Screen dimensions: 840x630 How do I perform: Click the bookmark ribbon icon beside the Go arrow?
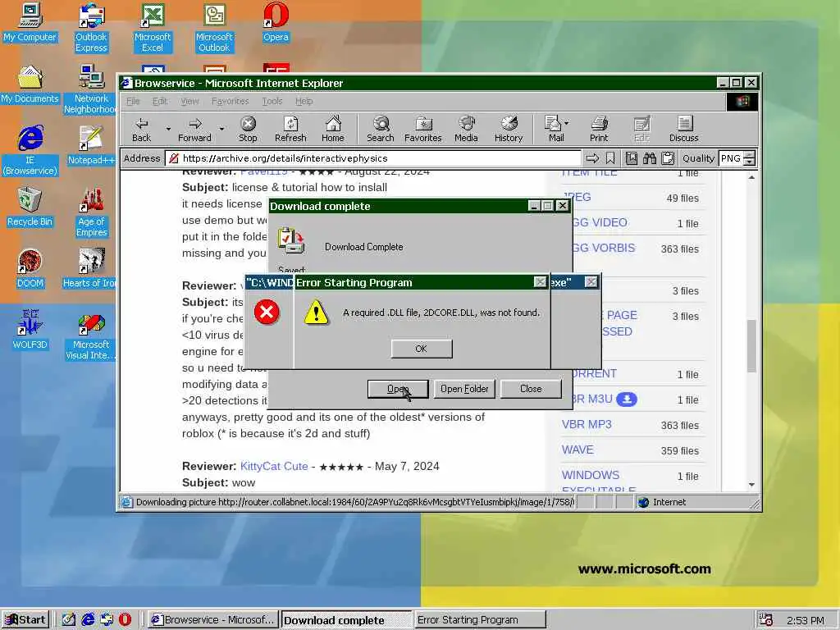(x=610, y=158)
